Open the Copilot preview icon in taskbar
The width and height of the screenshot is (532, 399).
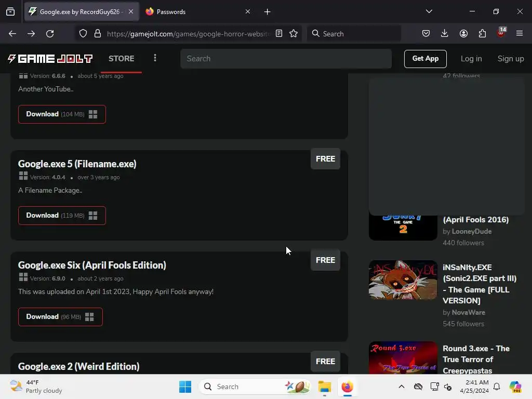click(x=515, y=387)
